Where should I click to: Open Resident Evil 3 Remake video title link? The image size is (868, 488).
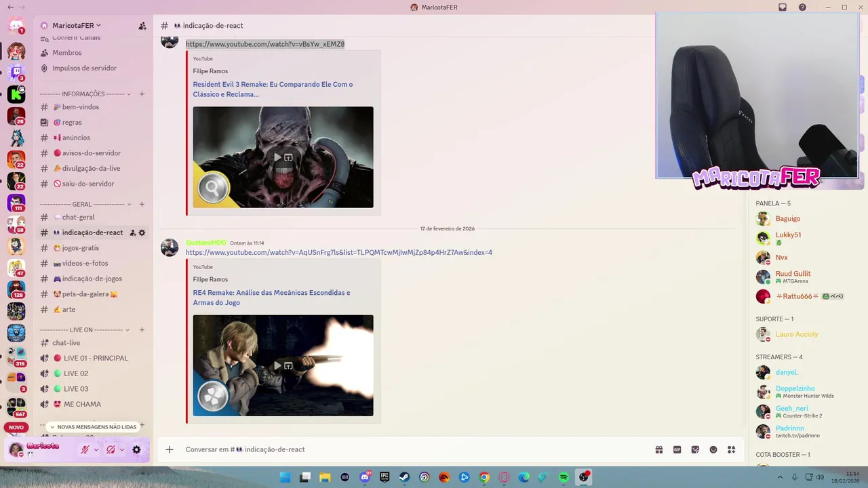click(x=273, y=89)
